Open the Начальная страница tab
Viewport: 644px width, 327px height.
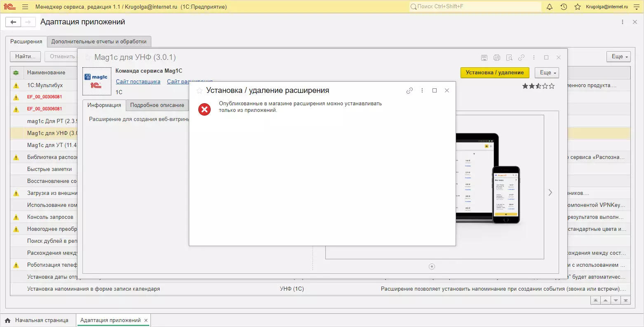point(37,320)
